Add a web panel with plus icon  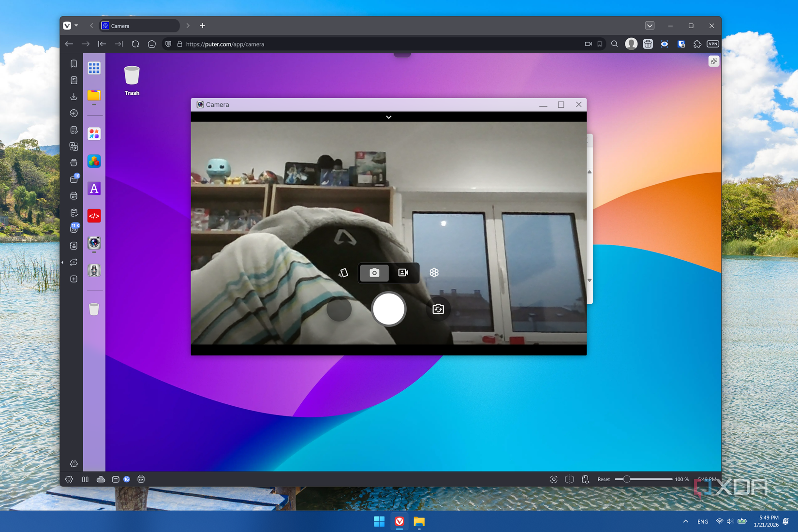point(74,279)
